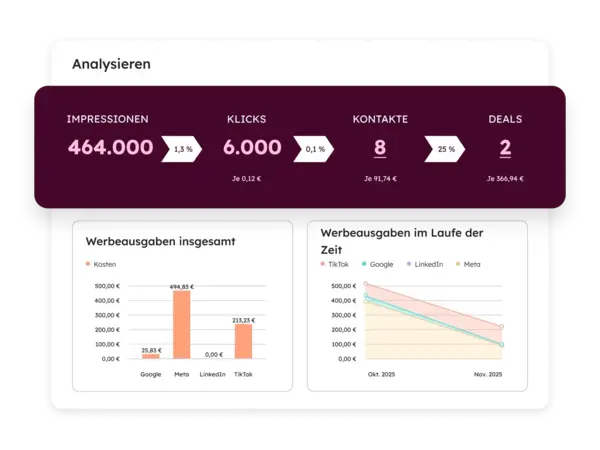Toggle the Meta legend entry in time chart
The image size is (600, 450).
[x=468, y=264]
